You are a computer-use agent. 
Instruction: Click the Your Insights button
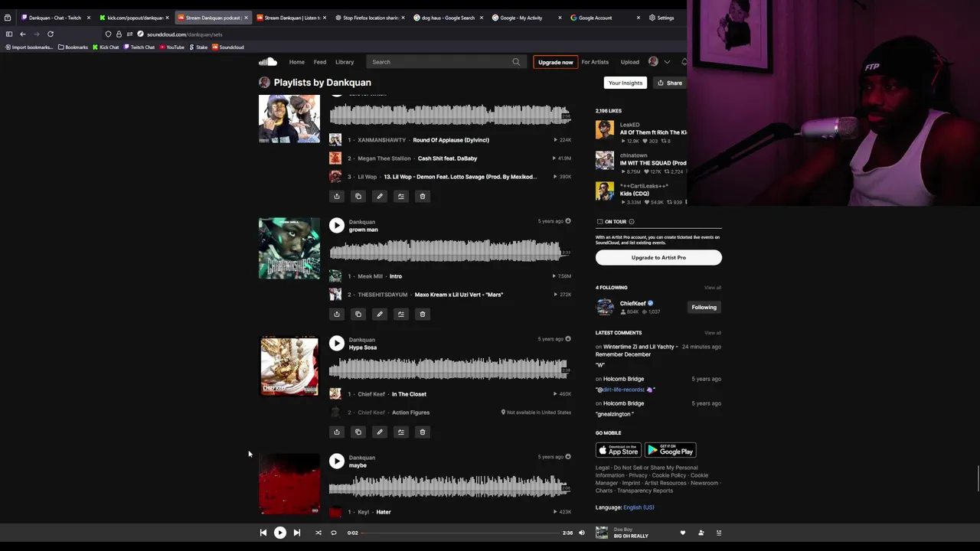626,83
